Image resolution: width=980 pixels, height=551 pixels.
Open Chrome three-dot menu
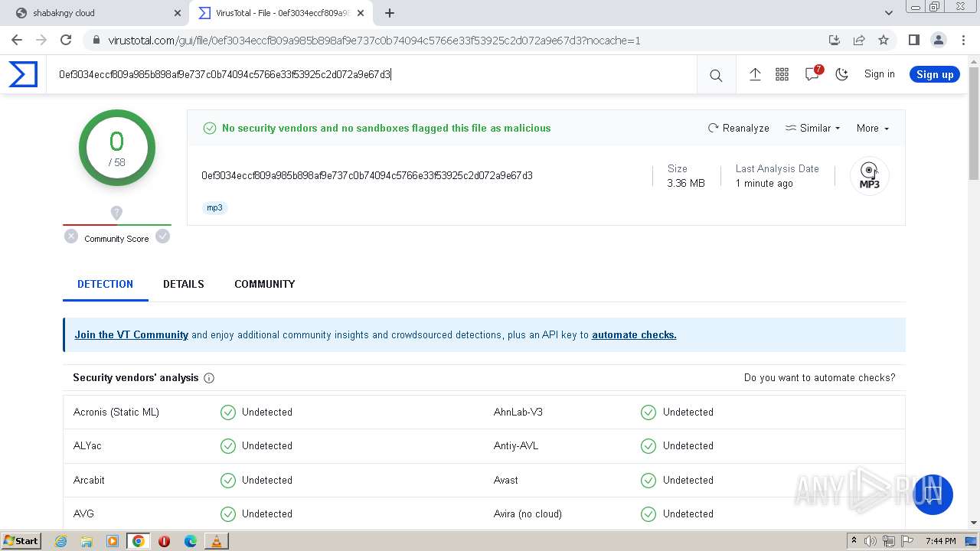[962, 40]
